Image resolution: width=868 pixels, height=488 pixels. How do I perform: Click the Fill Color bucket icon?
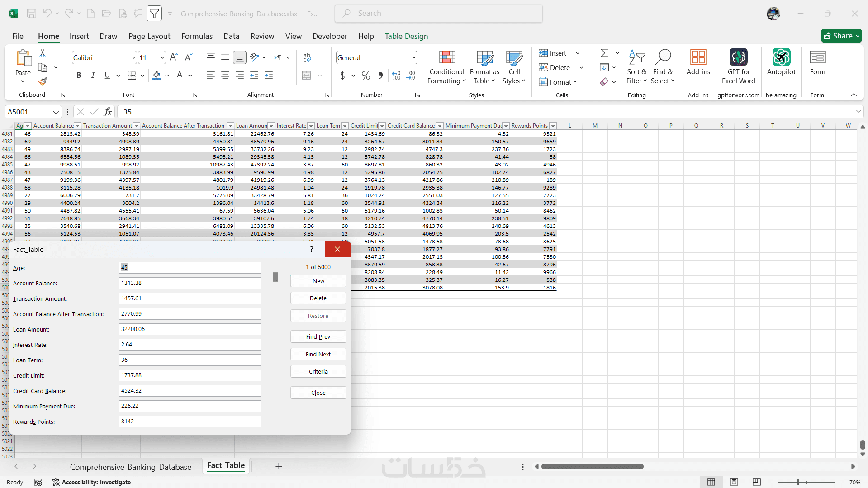click(157, 76)
